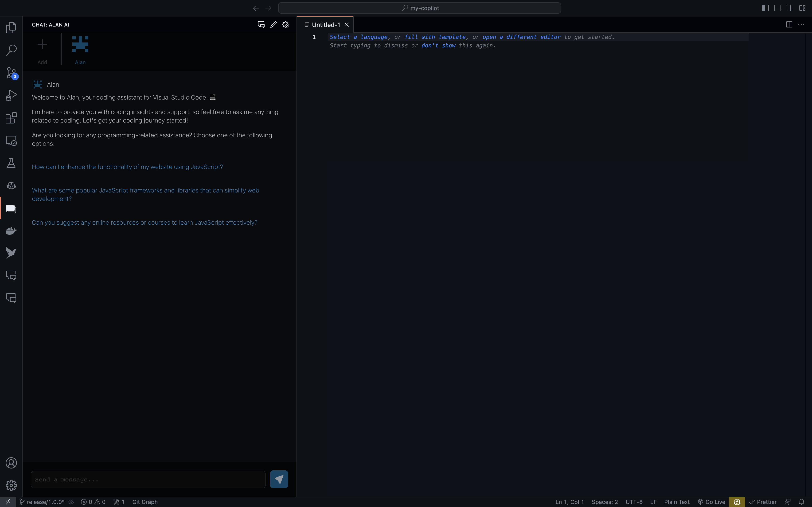Open the Testing flask view
The width and height of the screenshot is (812, 507).
pos(11,163)
